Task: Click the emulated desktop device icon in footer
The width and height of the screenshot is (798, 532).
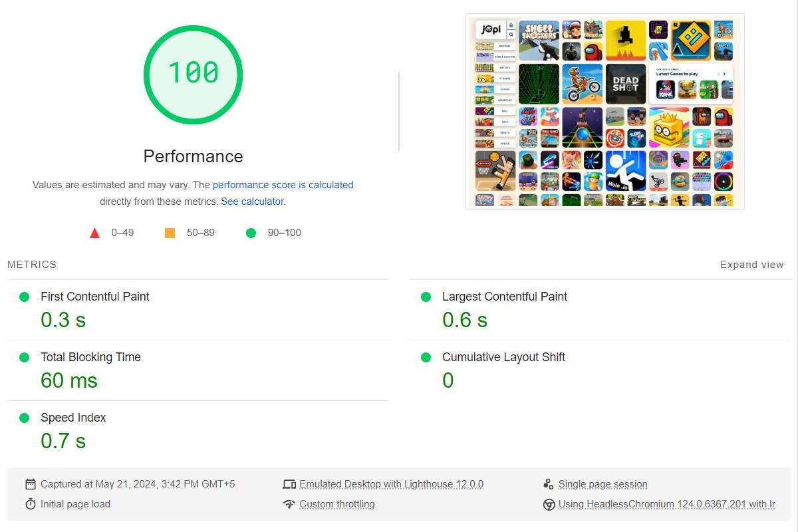Action: (289, 483)
